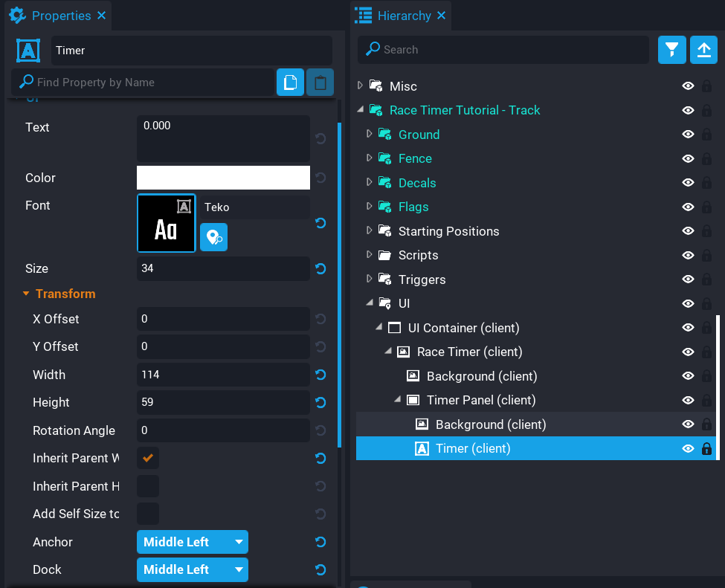Expand the Starting Positions folder
Screen dimensions: 725x588
[370, 231]
